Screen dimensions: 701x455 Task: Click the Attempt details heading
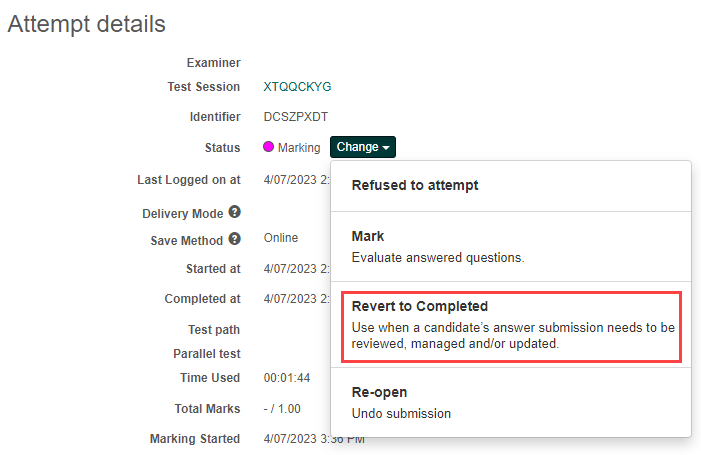87,23
